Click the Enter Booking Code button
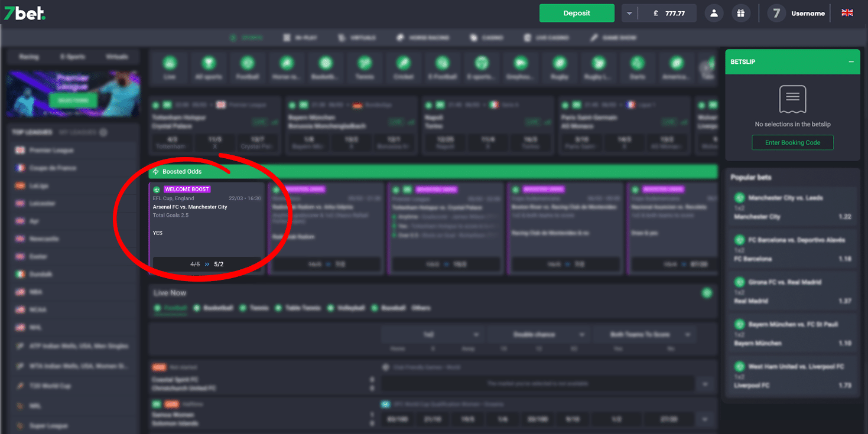Image resolution: width=868 pixels, height=434 pixels. coord(792,142)
